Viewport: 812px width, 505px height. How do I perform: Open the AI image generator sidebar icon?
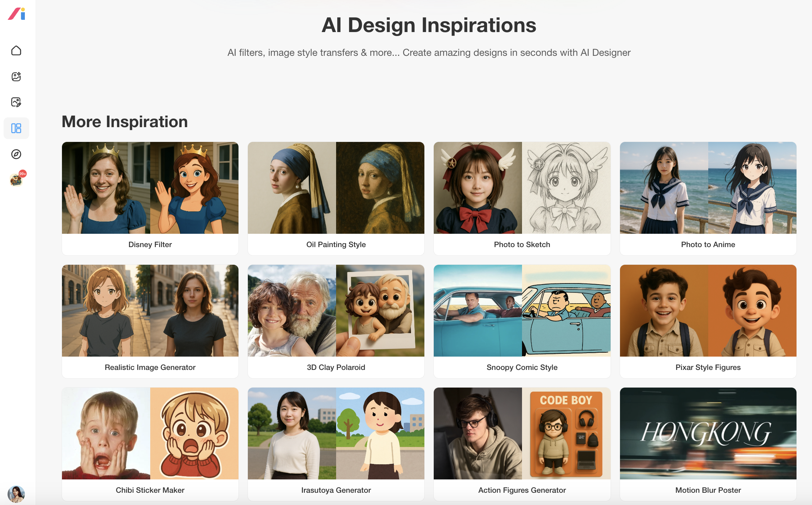point(16,76)
